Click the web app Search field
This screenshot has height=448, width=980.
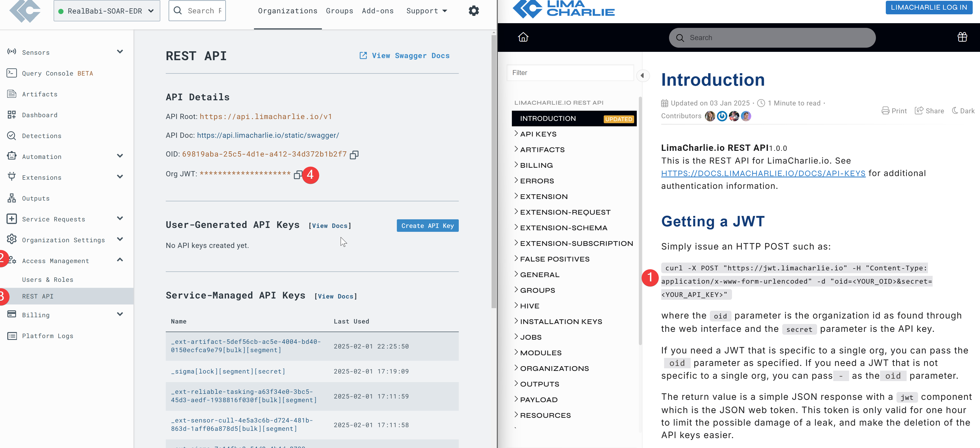[197, 11]
